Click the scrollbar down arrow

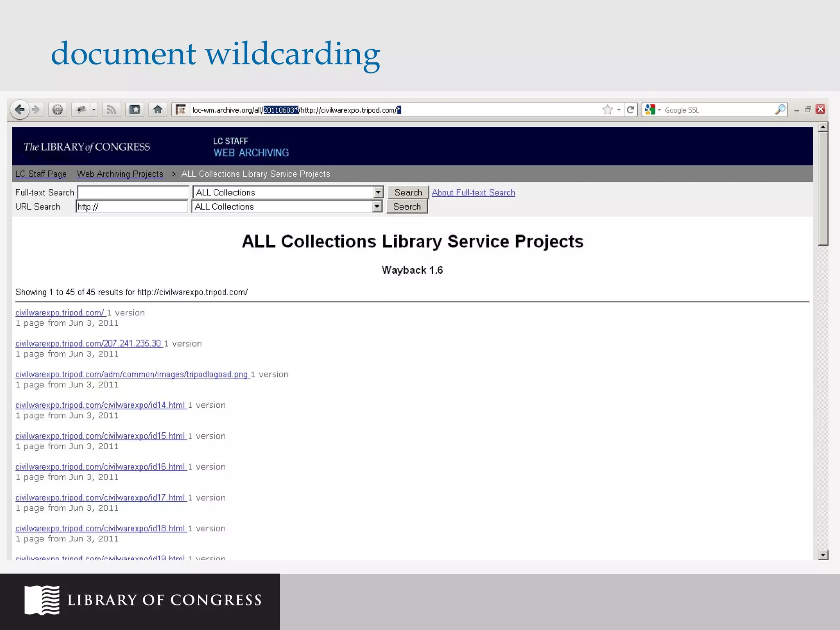pos(823,555)
